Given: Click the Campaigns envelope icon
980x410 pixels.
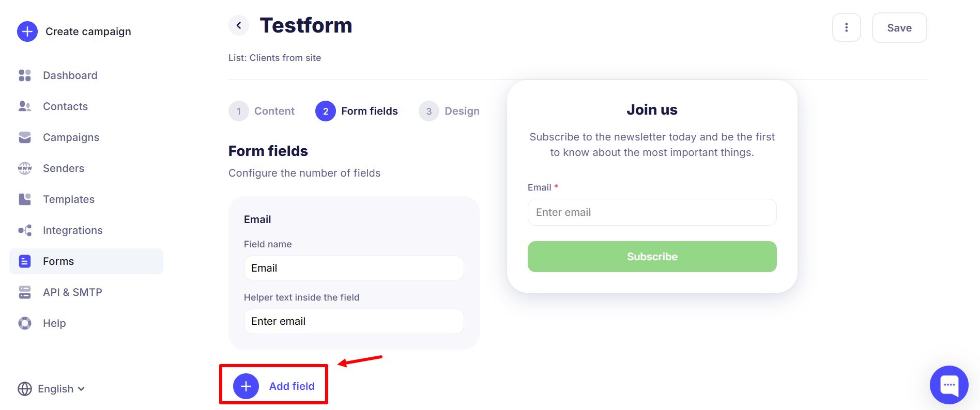Looking at the screenshot, I should [x=25, y=137].
